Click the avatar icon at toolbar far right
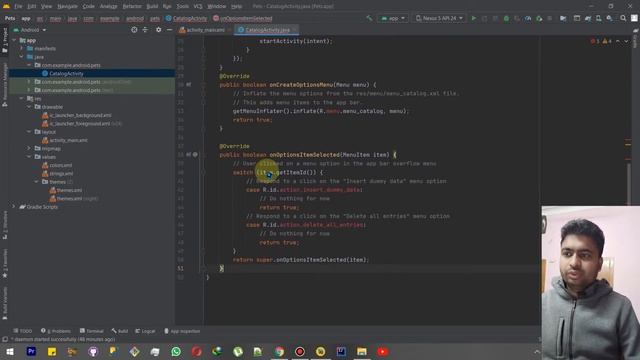This screenshot has height=360, width=640. tap(634, 18)
